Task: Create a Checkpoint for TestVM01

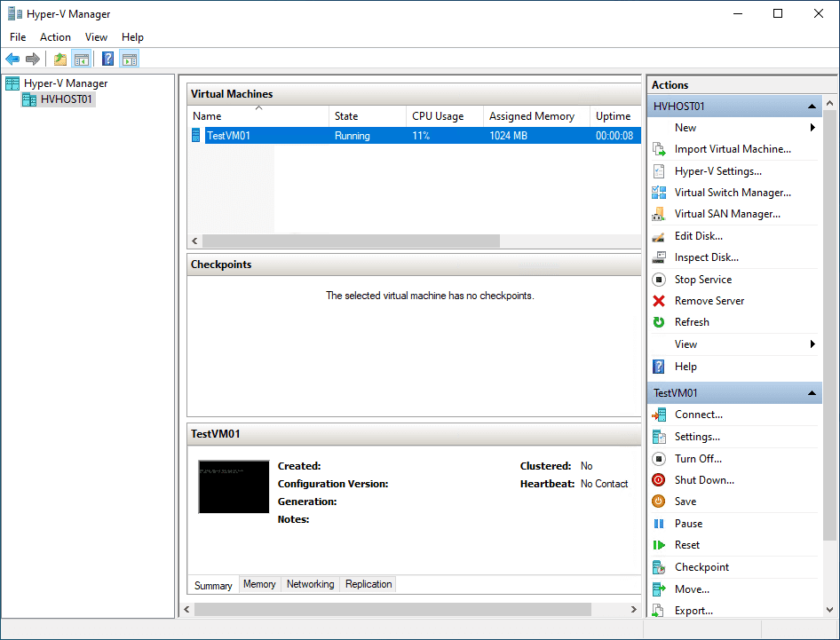Action: click(x=701, y=567)
